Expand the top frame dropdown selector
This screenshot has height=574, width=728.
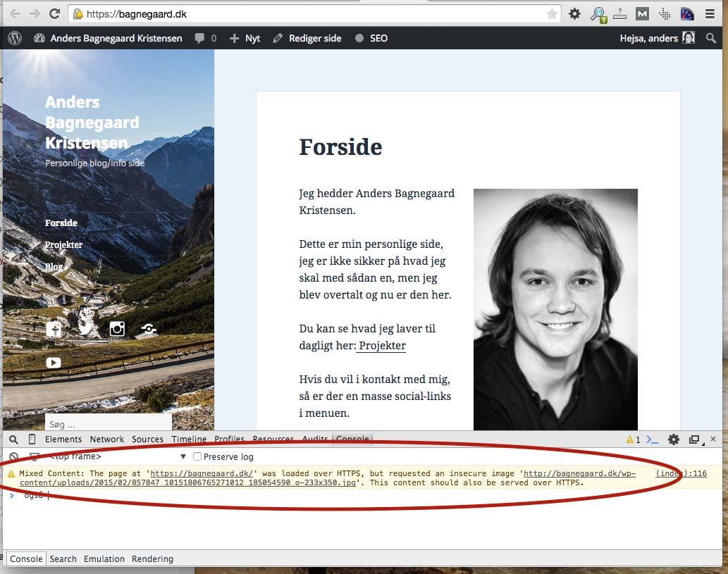[183, 457]
